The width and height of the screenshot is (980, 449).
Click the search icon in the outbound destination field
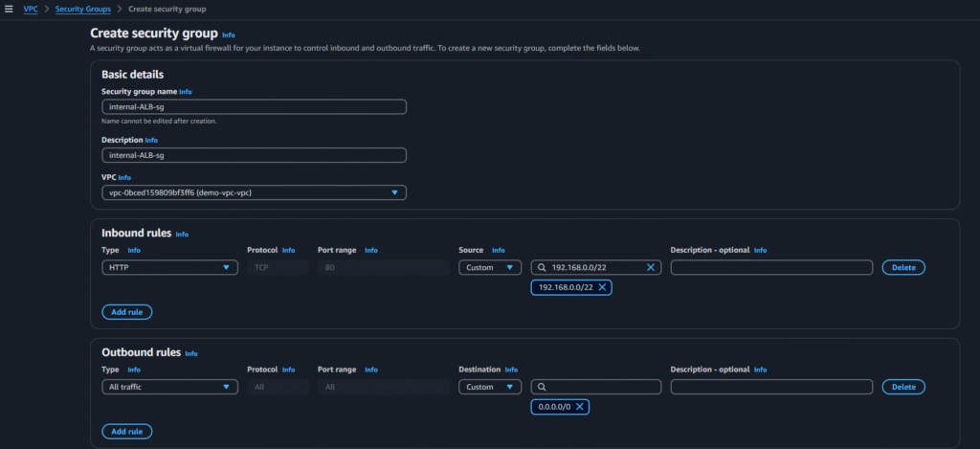point(542,387)
